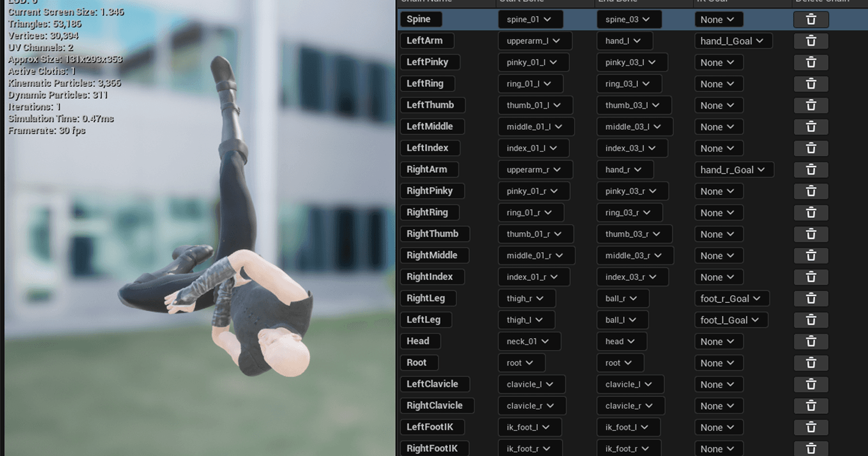The height and width of the screenshot is (456, 868).
Task: Delete the LeftMiddle chain
Action: pos(811,126)
